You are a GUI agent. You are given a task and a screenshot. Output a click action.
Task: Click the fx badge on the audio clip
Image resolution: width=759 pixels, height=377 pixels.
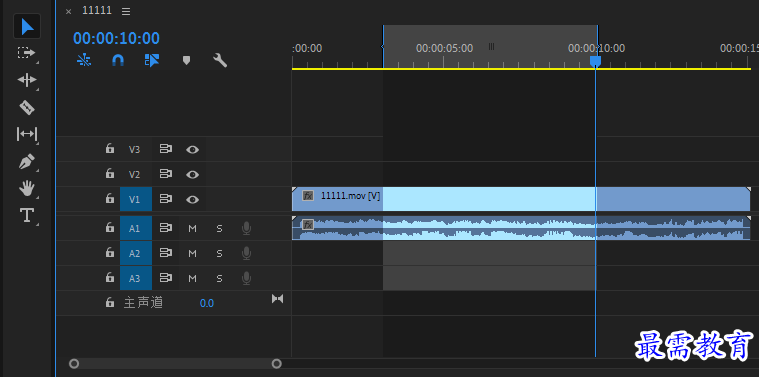click(x=308, y=225)
